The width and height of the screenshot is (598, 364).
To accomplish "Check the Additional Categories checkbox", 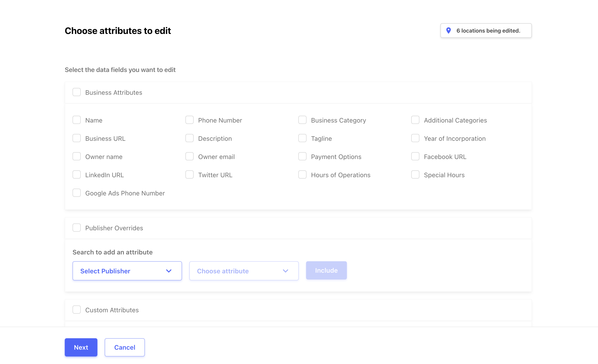I will 415,120.
